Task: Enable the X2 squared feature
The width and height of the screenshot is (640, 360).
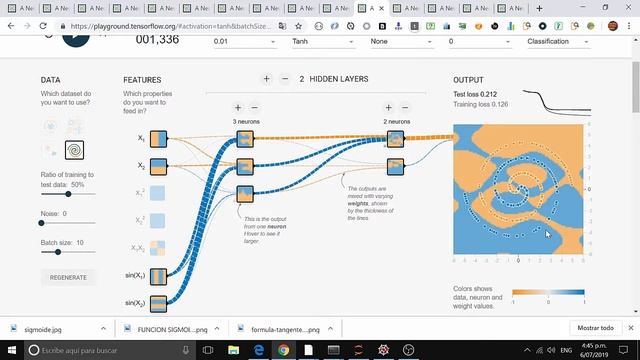Action: pyautogui.click(x=158, y=220)
